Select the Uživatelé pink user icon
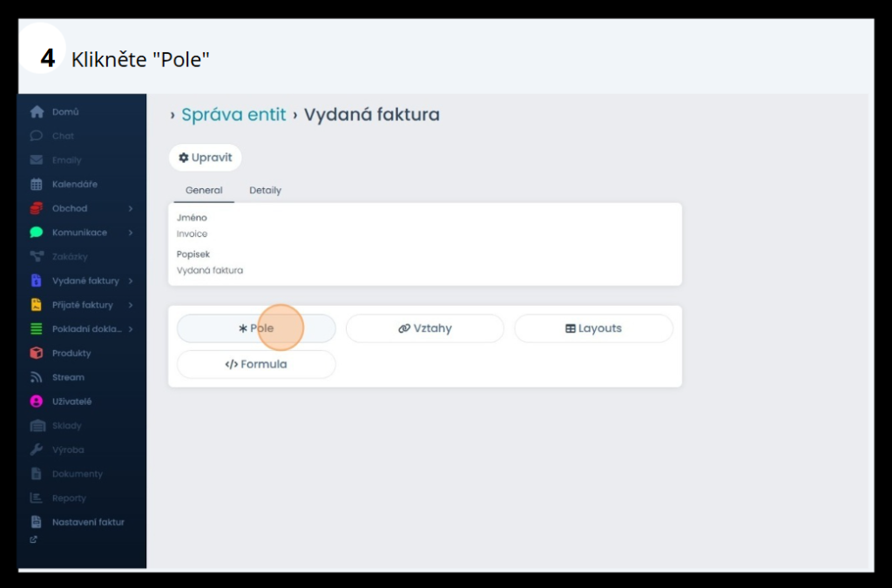The height and width of the screenshot is (588, 892). click(37, 402)
